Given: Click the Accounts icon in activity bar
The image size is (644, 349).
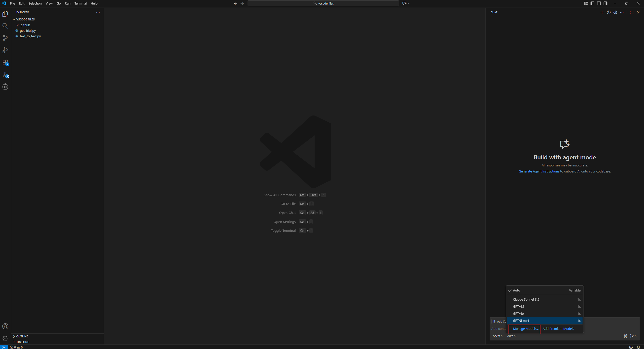Looking at the screenshot, I should point(5,326).
